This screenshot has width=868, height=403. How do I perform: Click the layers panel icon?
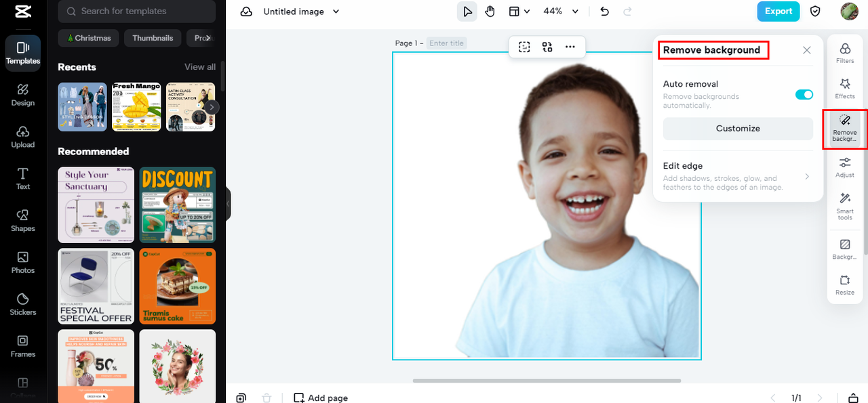click(x=854, y=398)
